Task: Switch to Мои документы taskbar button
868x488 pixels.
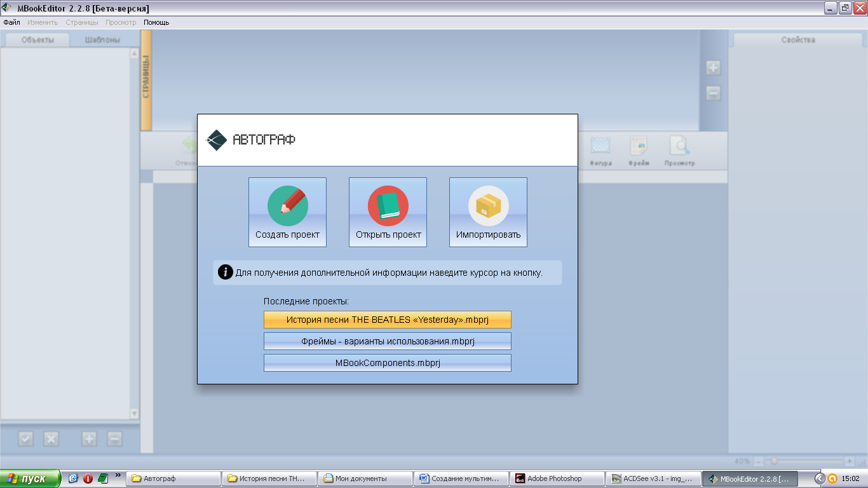Action: [366, 478]
